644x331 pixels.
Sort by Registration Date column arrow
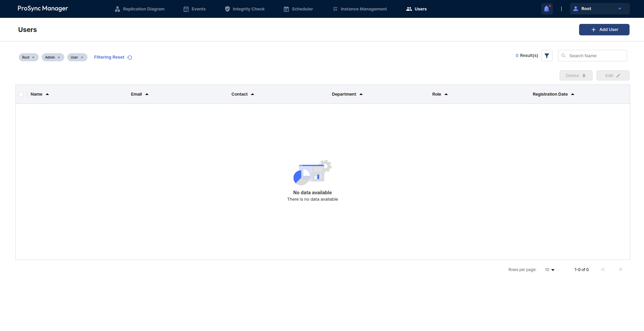pos(572,94)
